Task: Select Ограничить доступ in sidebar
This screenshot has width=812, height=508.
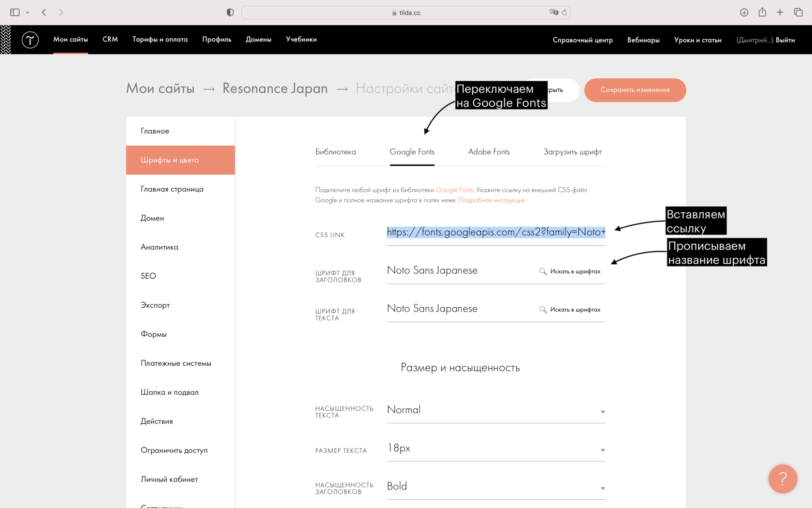Action: pos(180,450)
